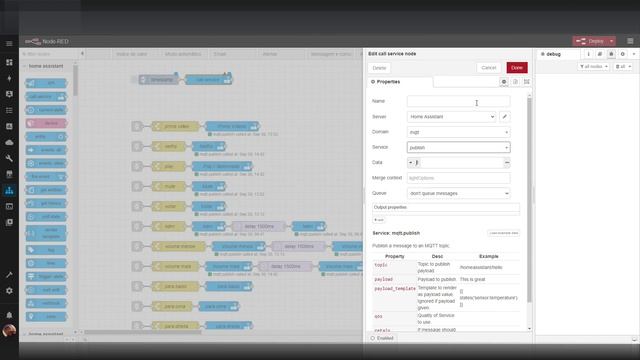Open node settings gear icon in editor
The width and height of the screenshot is (640, 360).
(504, 82)
